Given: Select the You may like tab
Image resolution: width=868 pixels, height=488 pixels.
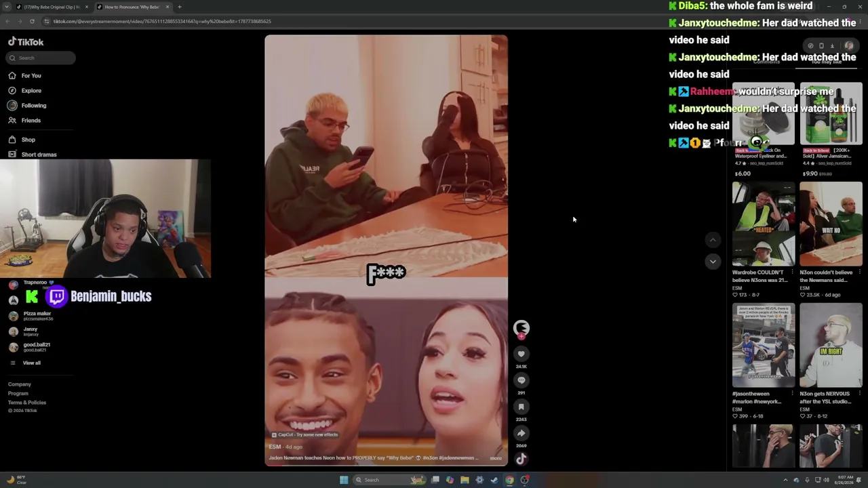Looking at the screenshot, I should (826, 62).
